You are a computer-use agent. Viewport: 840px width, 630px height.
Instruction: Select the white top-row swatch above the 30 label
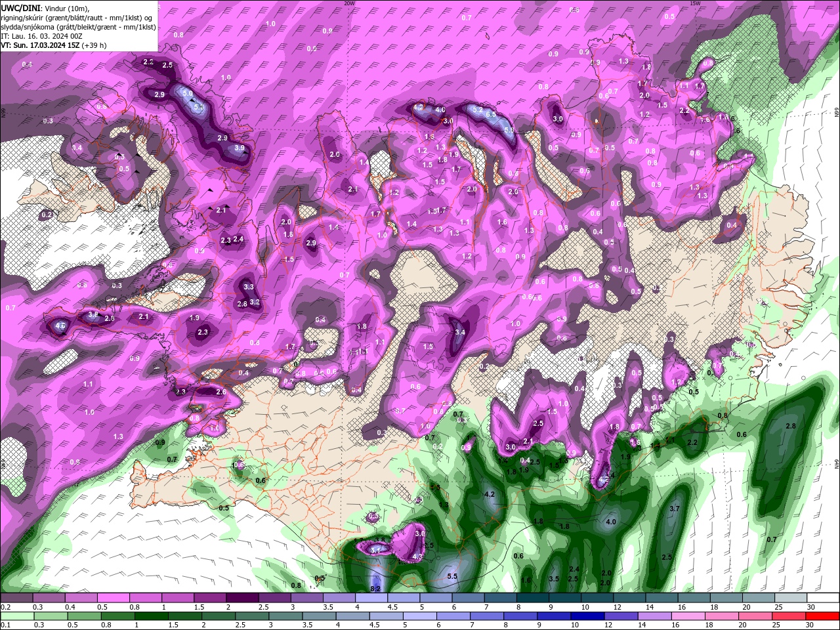(823, 598)
